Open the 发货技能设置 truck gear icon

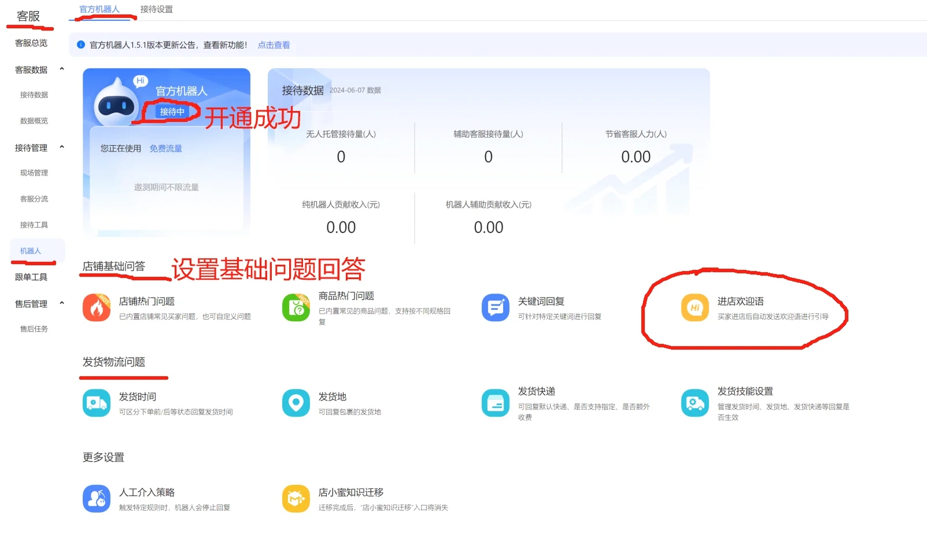click(695, 403)
